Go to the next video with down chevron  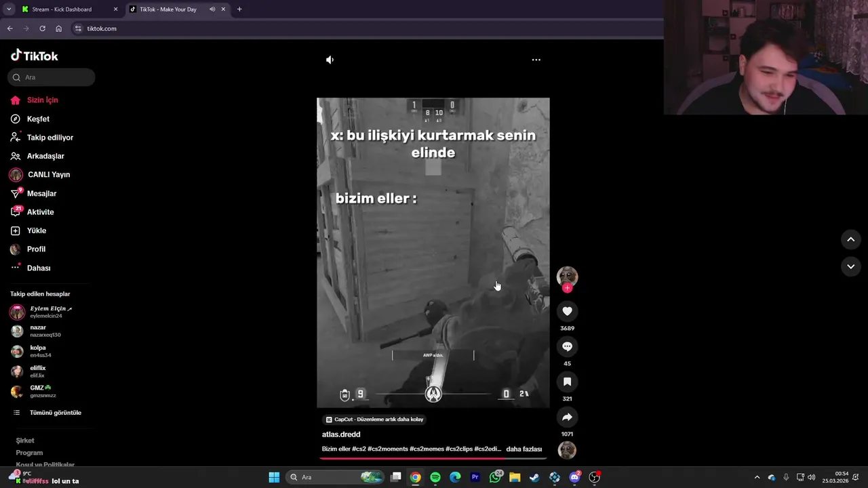(850, 266)
